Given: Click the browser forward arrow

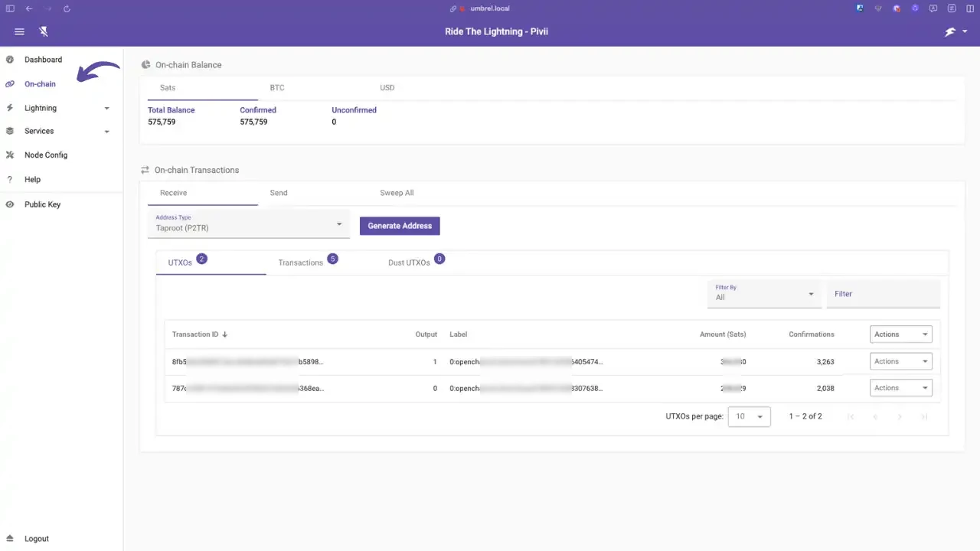Looking at the screenshot, I should point(47,8).
